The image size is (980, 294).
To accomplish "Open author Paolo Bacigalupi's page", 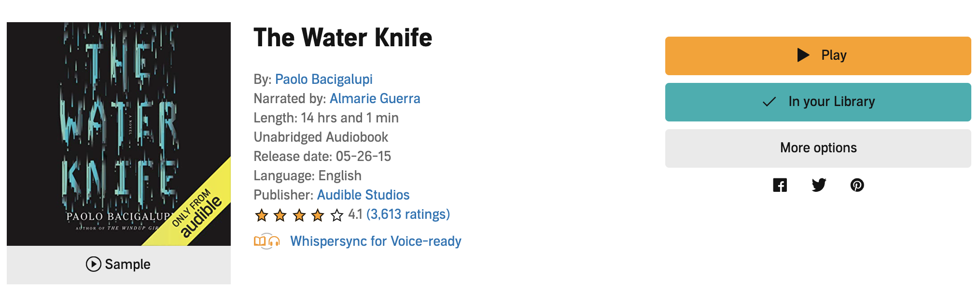I will tap(323, 79).
